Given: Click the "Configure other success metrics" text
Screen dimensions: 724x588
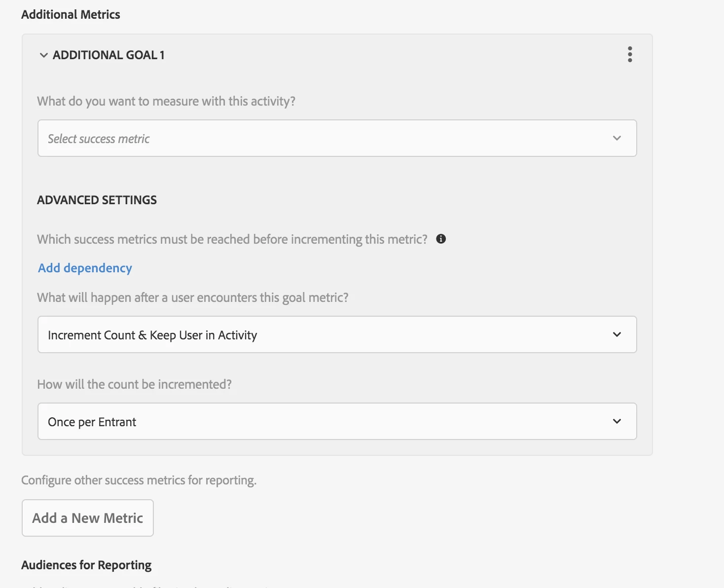Looking at the screenshot, I should click(x=139, y=480).
